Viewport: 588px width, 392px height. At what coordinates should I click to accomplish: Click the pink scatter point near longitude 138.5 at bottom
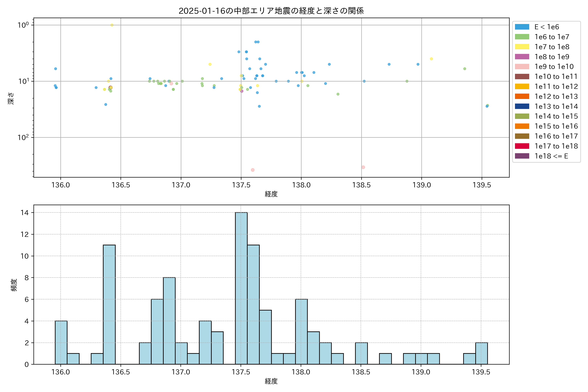coord(363,167)
